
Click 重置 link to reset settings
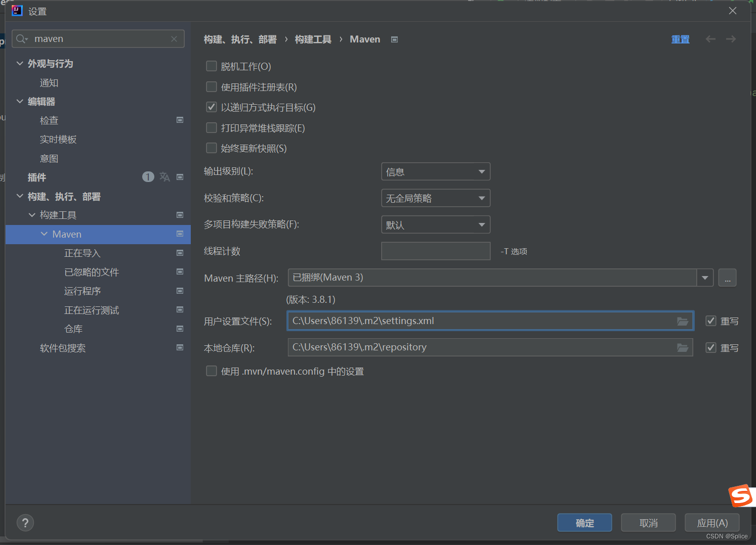[681, 39]
